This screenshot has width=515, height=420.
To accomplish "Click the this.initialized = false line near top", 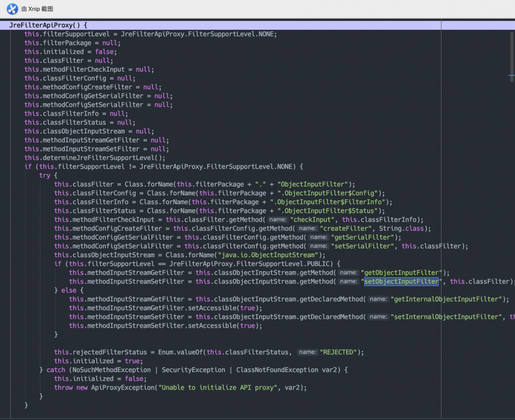I will click(x=70, y=52).
